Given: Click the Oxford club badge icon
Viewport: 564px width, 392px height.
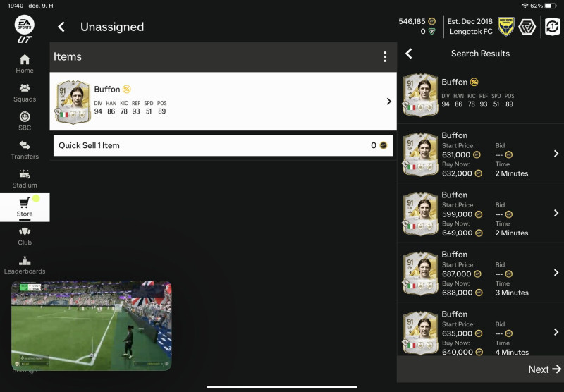Looking at the screenshot, I should 506,26.
